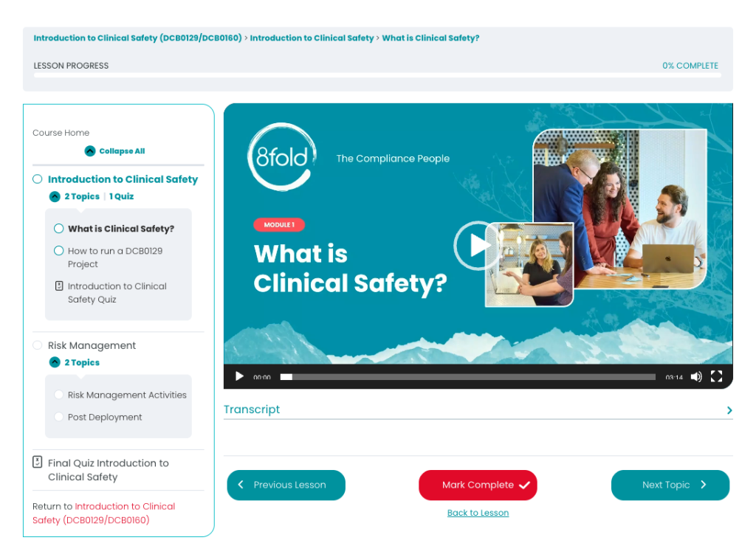
Task: Click the small overlapping photo thumbnail
Action: coord(529,264)
